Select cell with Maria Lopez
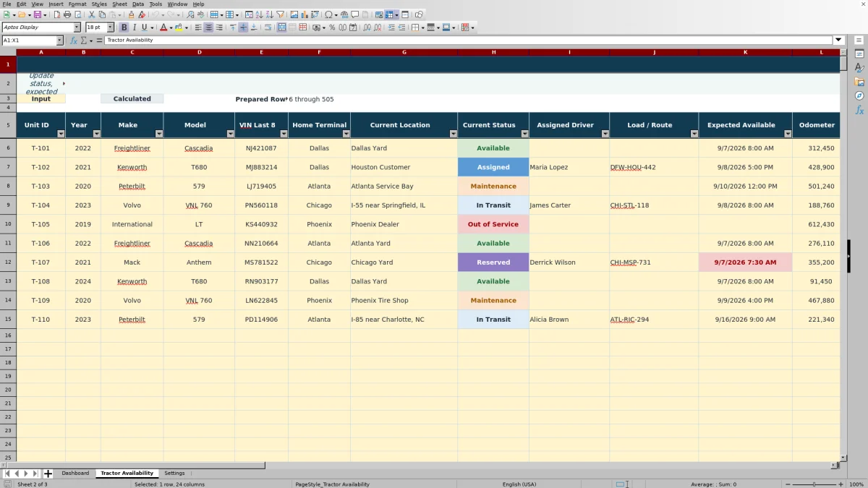 (569, 167)
